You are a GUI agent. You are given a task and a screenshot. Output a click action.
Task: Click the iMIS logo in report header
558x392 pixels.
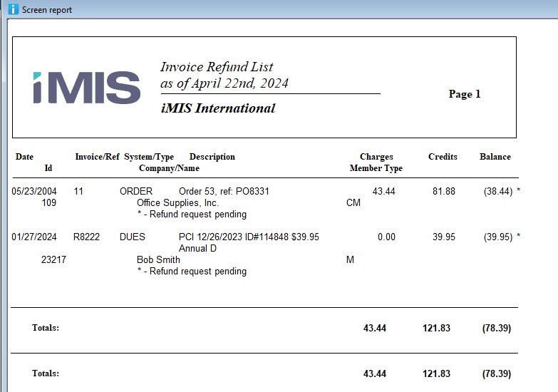point(86,87)
